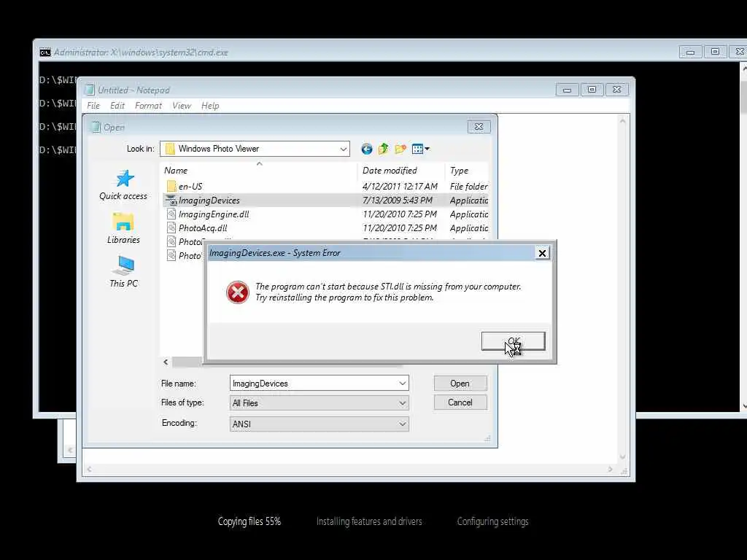The height and width of the screenshot is (560, 747).
Task: Minimize the Notepad window
Action: coord(567,90)
